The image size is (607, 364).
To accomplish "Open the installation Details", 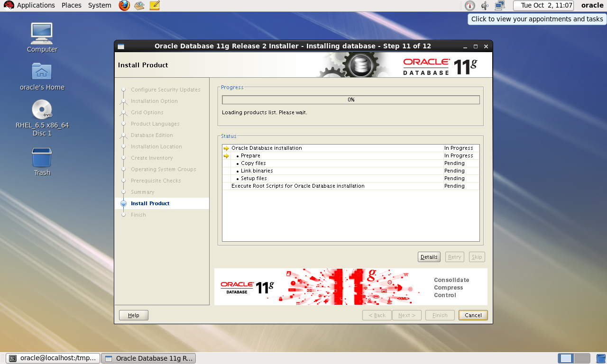I will point(429,257).
